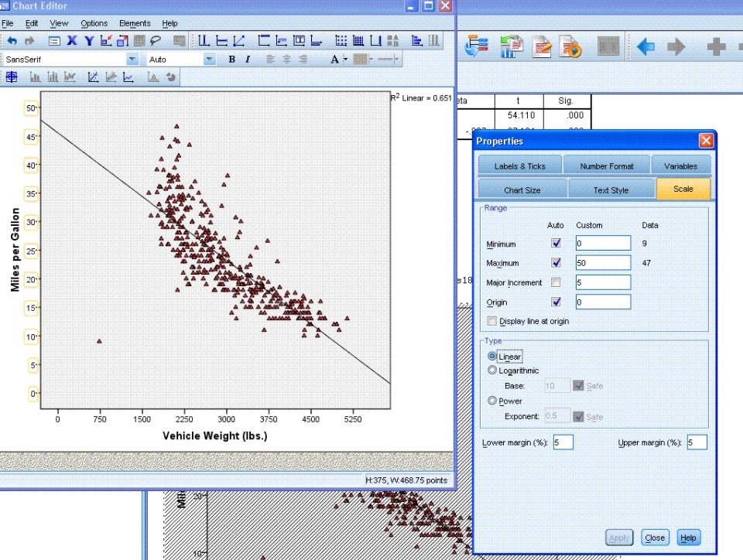The height and width of the screenshot is (560, 743).
Task: Check Display line at origin
Action: click(x=492, y=320)
